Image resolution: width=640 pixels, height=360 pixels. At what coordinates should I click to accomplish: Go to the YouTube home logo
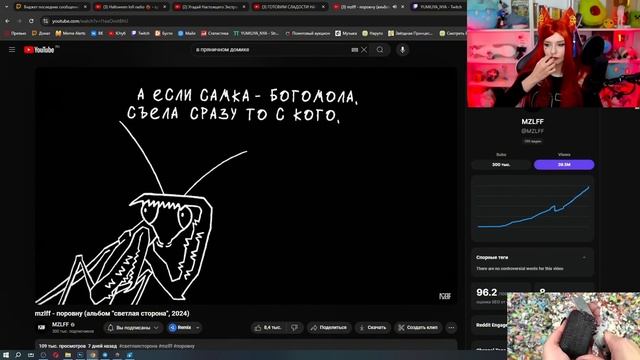click(39, 50)
